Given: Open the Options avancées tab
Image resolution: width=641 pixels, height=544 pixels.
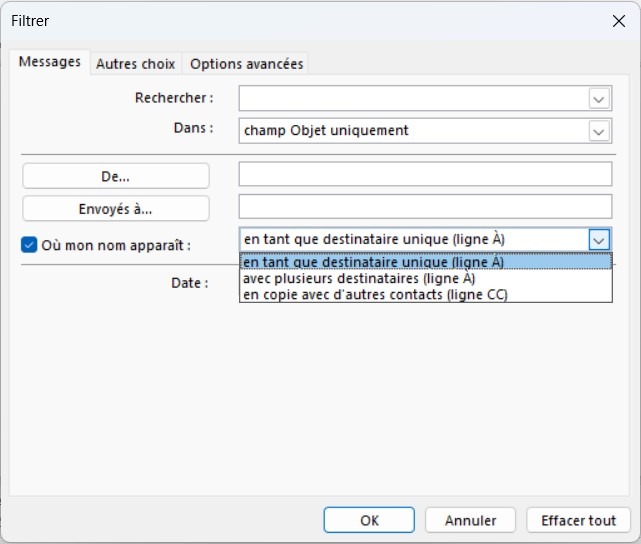Looking at the screenshot, I should point(247,64).
